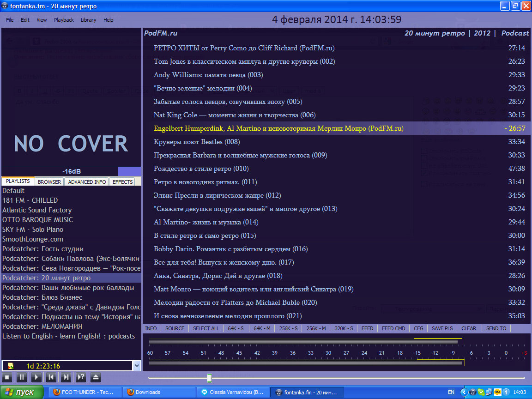Click the seek bar slider handle
Viewport: 532px width, 399px height.
coord(209,378)
